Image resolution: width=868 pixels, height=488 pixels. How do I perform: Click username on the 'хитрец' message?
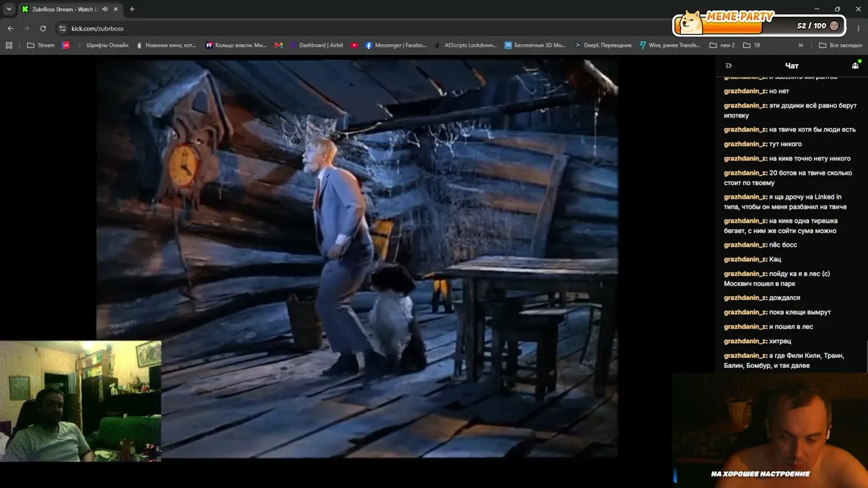point(745,341)
